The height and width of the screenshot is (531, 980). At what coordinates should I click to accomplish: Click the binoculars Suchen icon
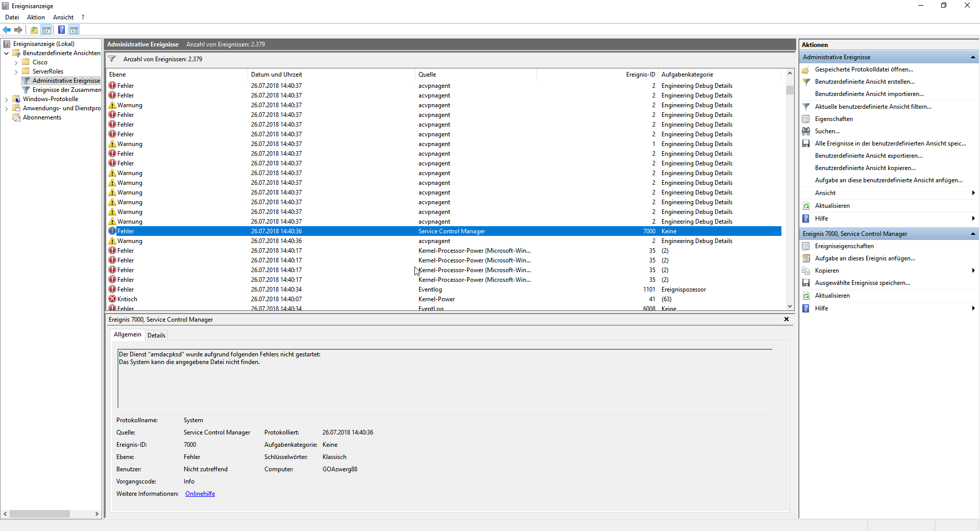pos(806,131)
